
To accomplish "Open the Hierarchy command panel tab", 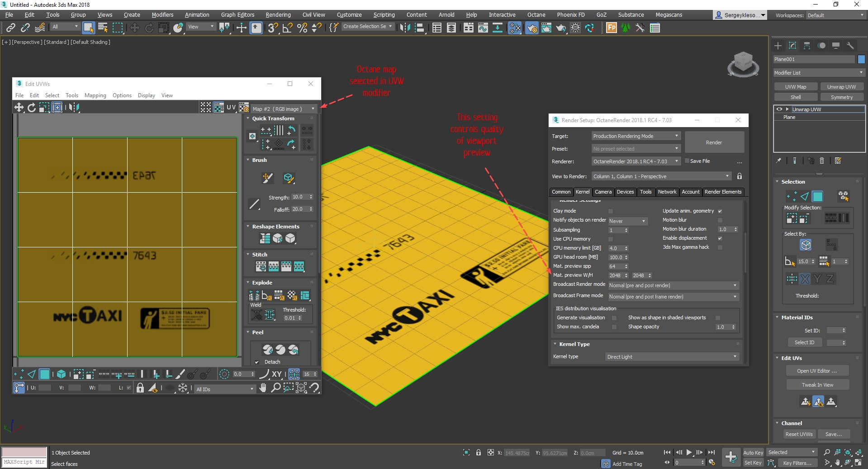I will (806, 46).
